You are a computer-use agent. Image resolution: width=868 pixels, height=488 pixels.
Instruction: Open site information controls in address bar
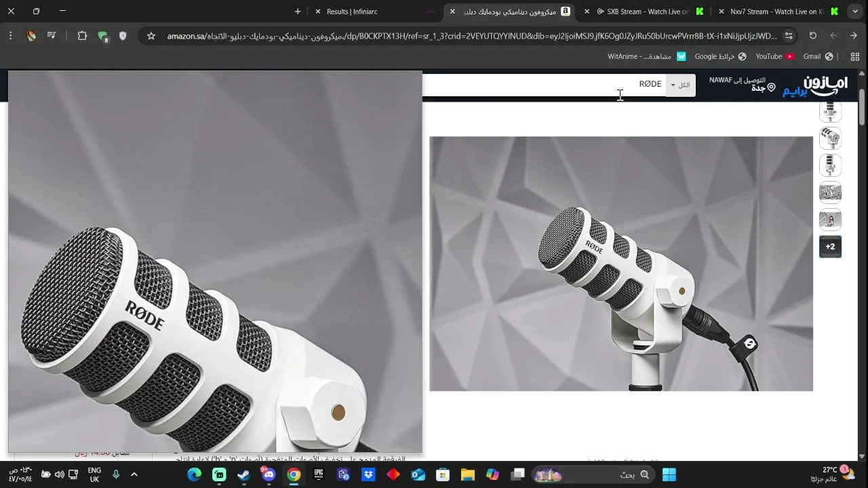[x=788, y=36]
